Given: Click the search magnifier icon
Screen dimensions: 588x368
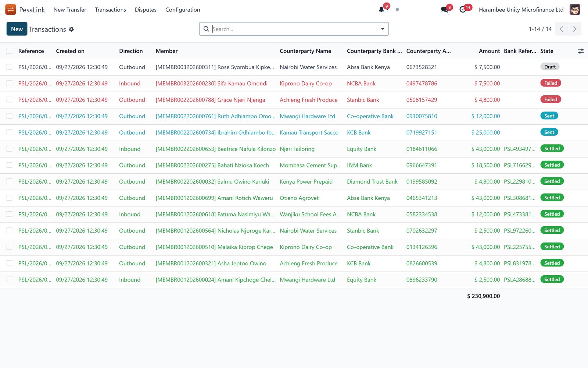Looking at the screenshot, I should click(207, 29).
